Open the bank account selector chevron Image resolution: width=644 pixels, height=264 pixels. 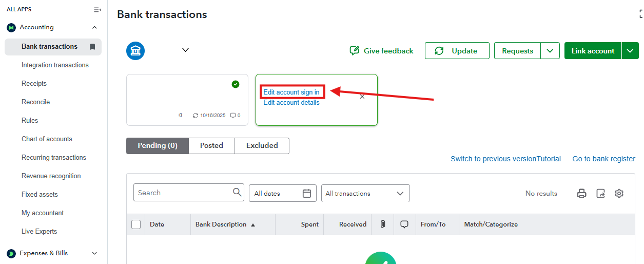click(x=186, y=50)
